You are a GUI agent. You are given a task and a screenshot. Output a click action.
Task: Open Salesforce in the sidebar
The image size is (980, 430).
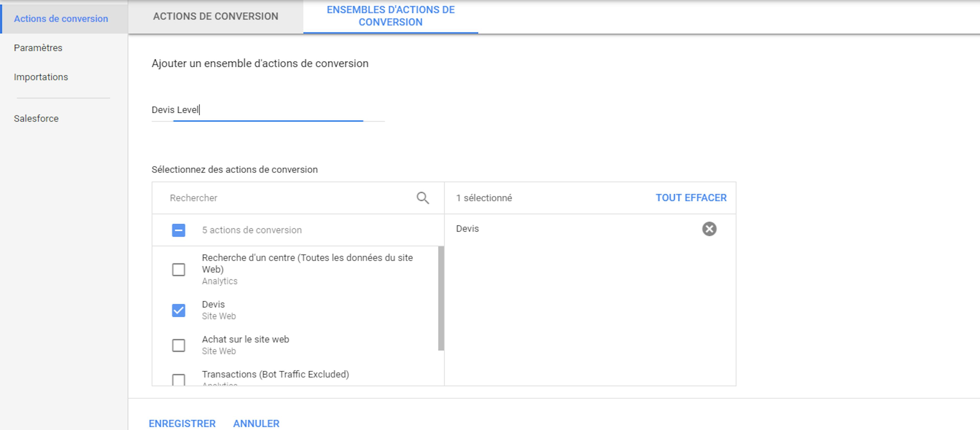pos(36,119)
